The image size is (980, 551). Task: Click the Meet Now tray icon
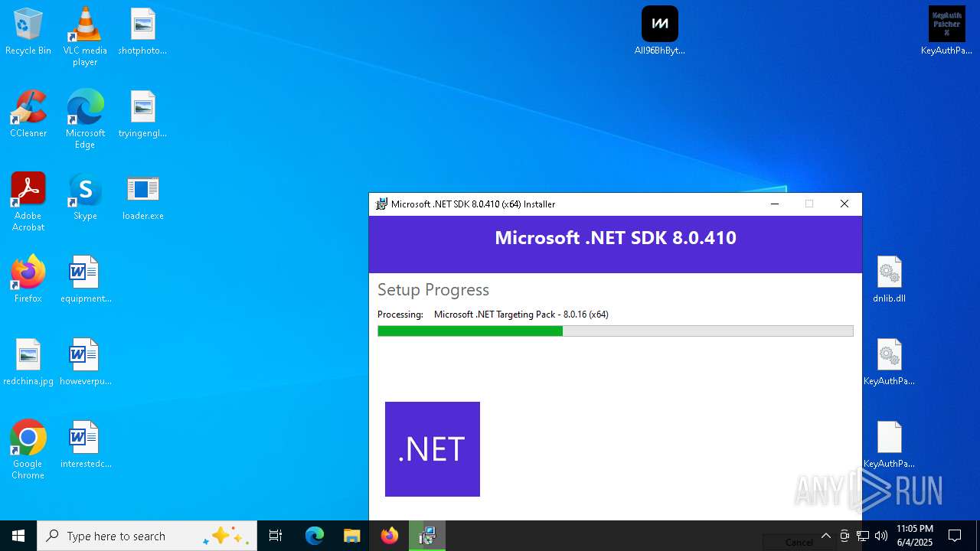coord(844,536)
